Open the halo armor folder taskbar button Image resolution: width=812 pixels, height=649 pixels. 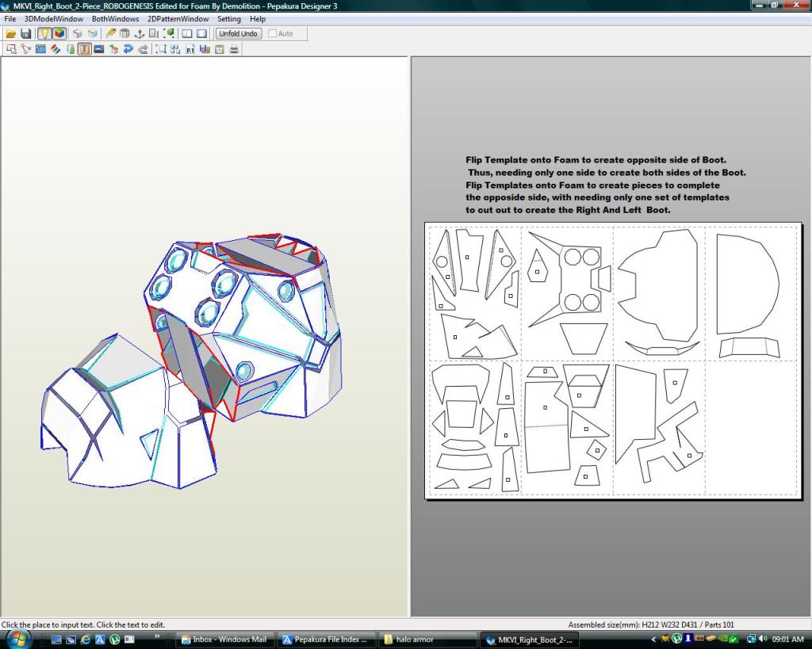point(427,639)
